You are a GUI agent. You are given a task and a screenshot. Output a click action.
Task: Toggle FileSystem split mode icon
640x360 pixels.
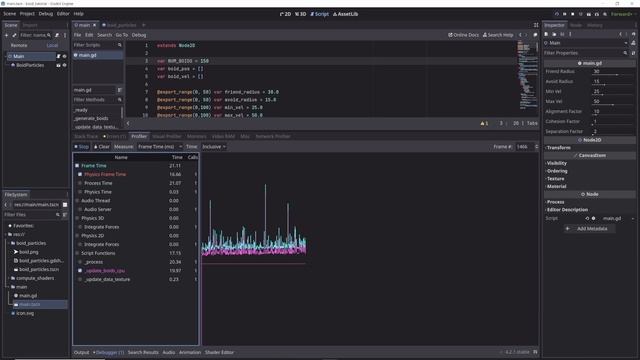point(65,204)
